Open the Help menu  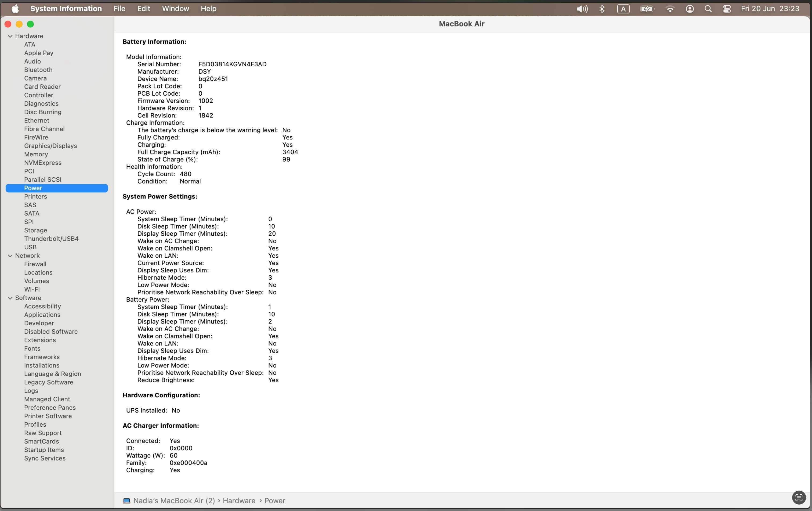(208, 9)
